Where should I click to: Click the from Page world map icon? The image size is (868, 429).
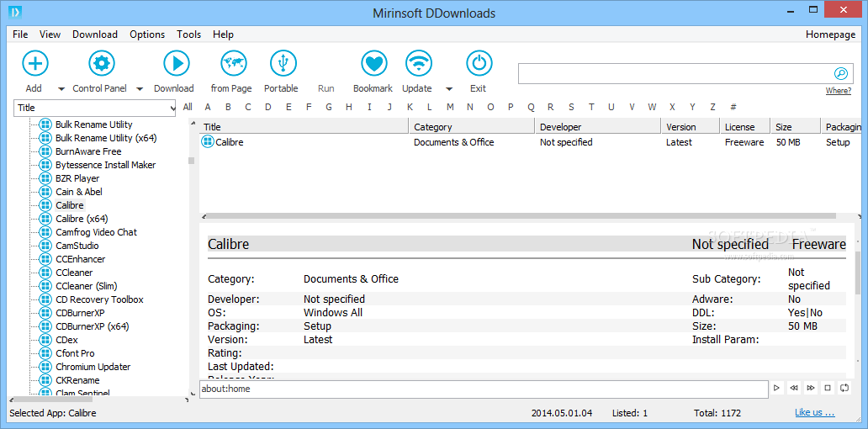(x=233, y=63)
